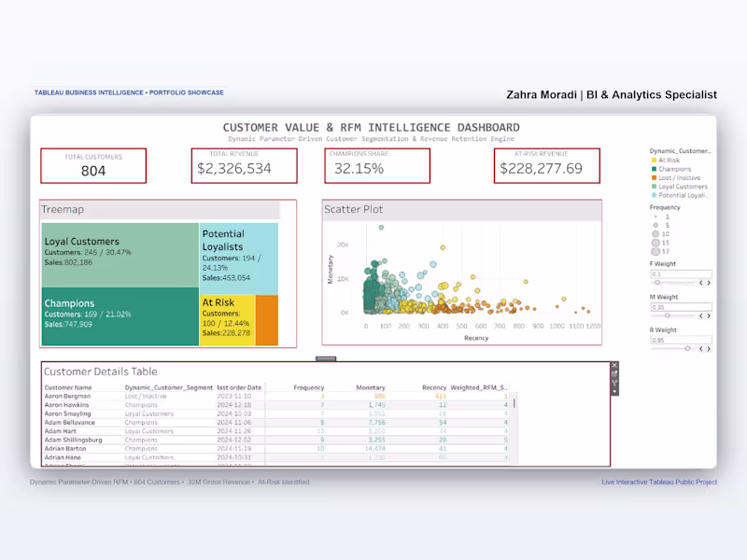Select the Adam Bellavance row
Viewport: 747px width, 560px height.
coord(276,423)
